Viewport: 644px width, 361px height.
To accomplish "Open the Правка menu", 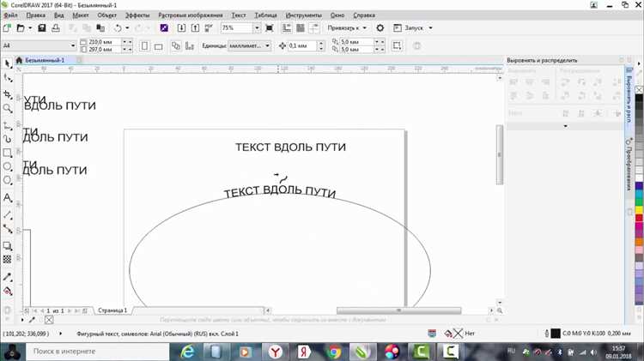I will [36, 15].
